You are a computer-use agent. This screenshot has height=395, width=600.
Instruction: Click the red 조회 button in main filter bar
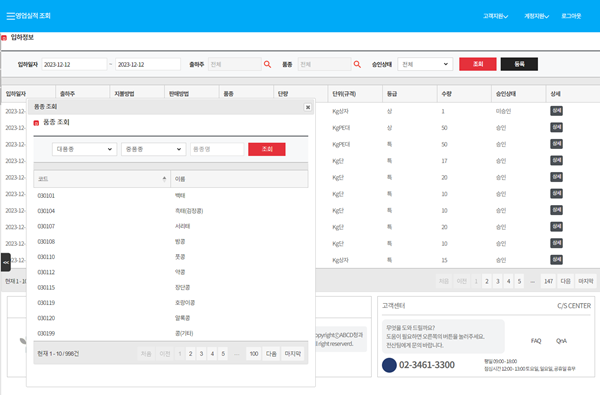(x=478, y=64)
